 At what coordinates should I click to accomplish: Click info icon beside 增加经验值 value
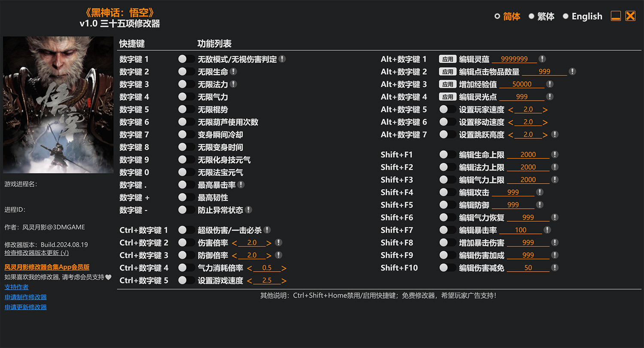(x=550, y=84)
